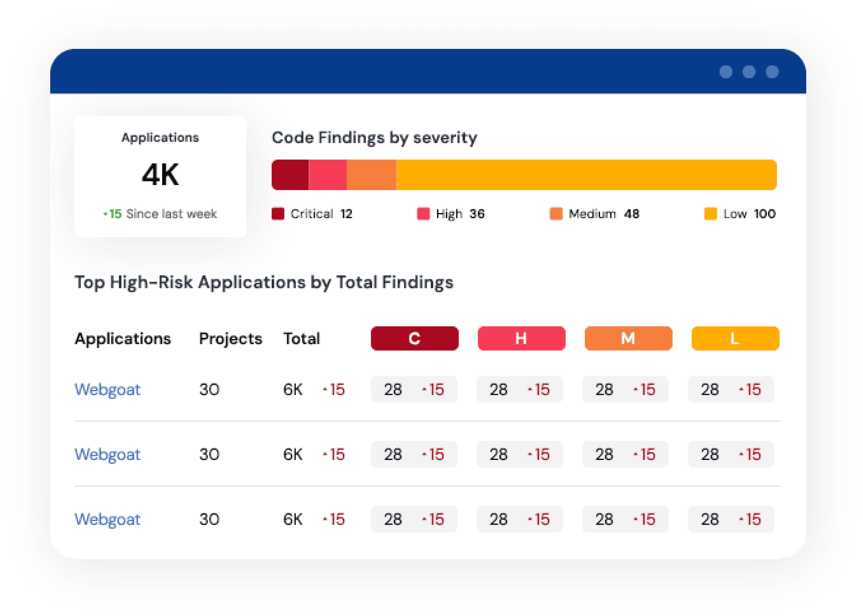Viewport: 863px width, 616px height.
Task: Click the Medium legend color swatch
Action: (556, 213)
